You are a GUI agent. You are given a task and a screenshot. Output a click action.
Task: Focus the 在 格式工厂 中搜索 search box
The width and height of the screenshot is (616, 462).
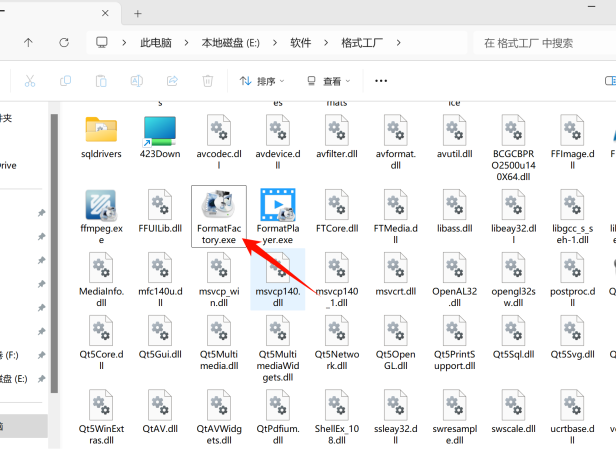(x=544, y=43)
